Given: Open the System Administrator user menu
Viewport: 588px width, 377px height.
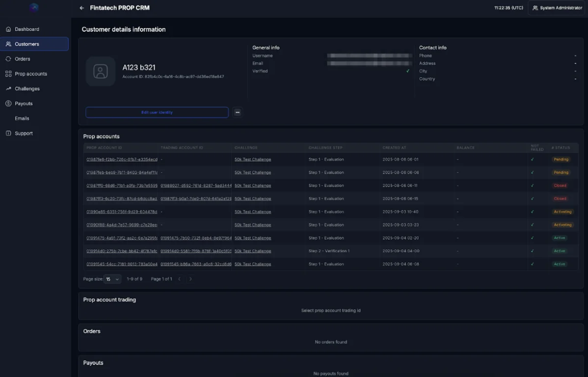Looking at the screenshot, I should point(557,8).
